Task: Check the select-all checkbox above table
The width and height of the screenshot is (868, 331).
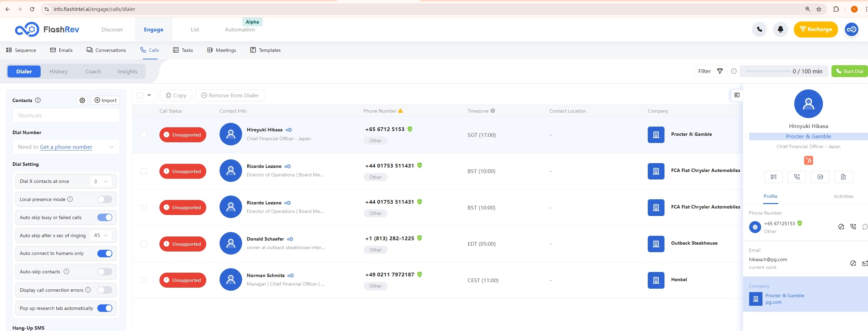Action: coord(140,95)
